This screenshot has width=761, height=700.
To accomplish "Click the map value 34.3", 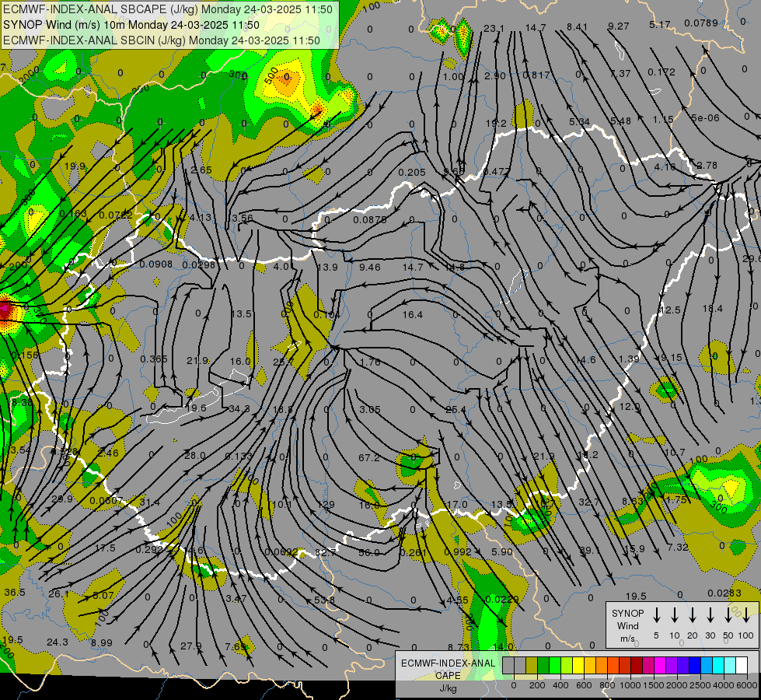I will tap(239, 409).
